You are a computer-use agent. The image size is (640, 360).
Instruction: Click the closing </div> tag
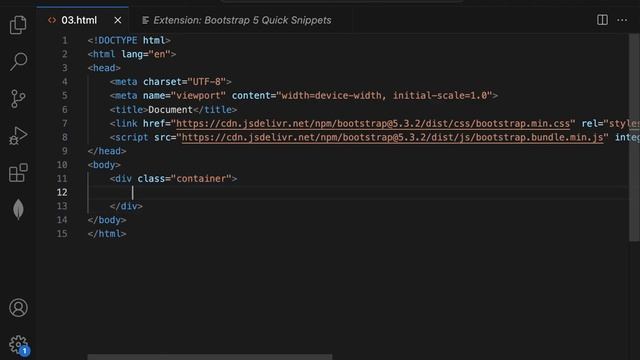[126, 206]
